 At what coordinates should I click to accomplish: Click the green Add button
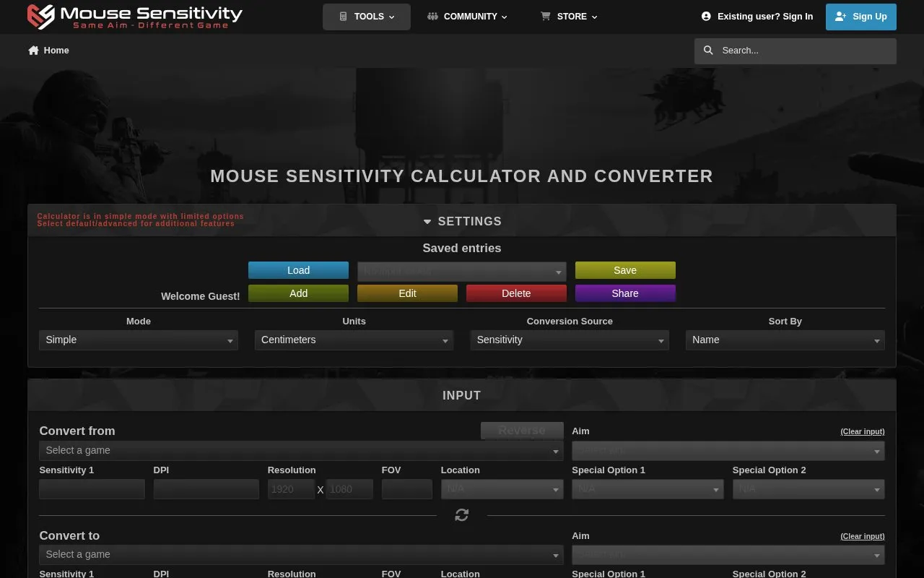pos(298,293)
